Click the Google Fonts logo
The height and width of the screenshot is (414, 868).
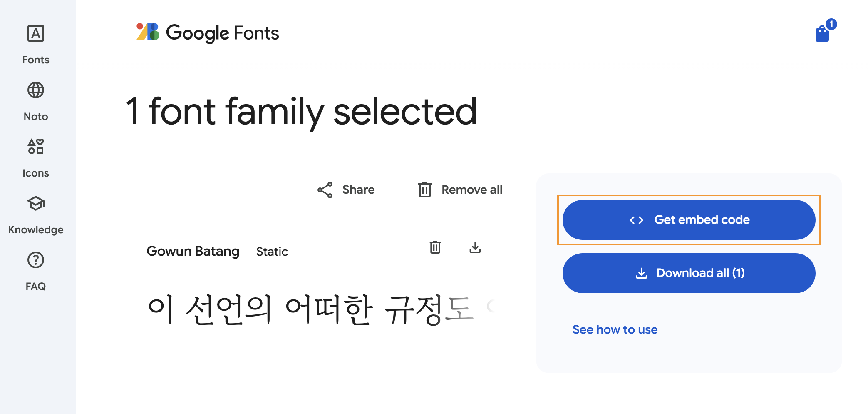click(208, 33)
